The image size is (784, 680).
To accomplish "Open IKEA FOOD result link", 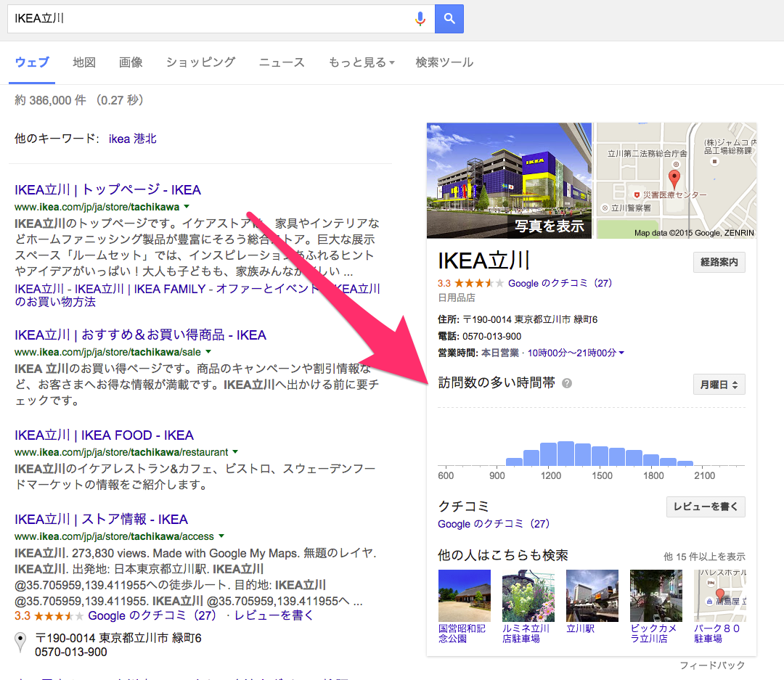I will (104, 435).
